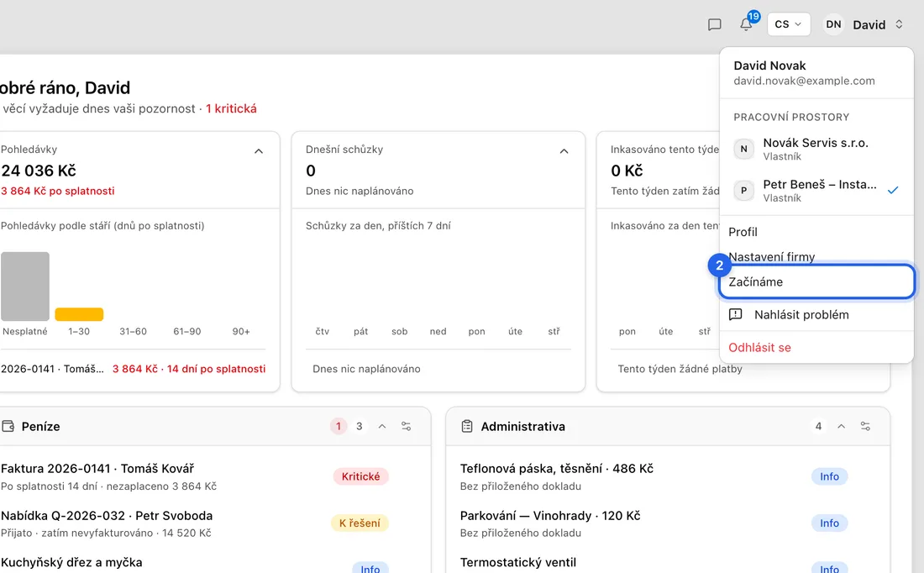Collapse the Peníze section
Image resolution: width=924 pixels, height=573 pixels.
point(382,426)
